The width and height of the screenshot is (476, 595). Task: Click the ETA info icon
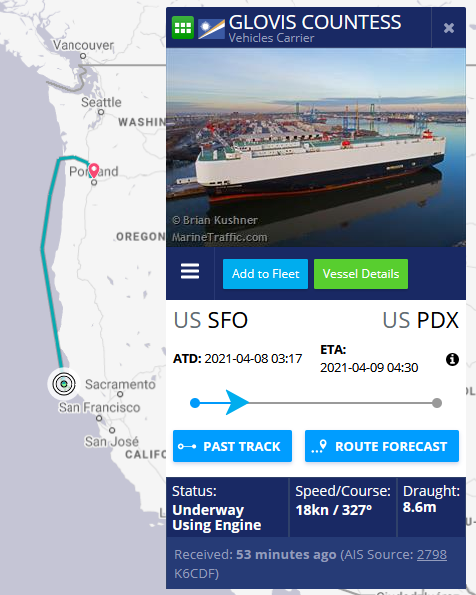(452, 359)
